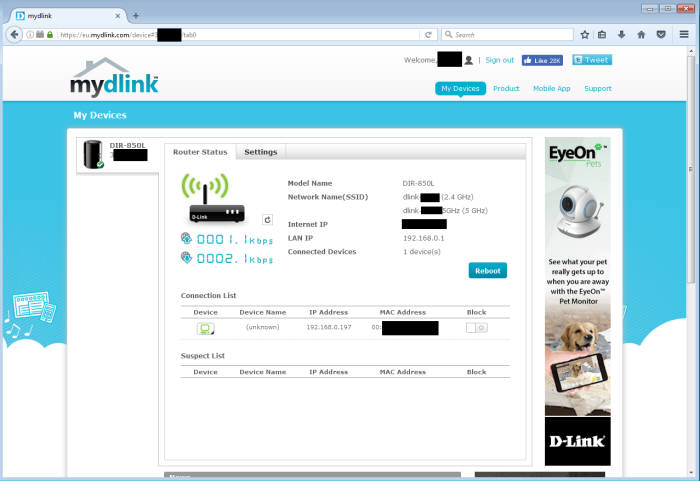Click the LAN IP value 192.168.0.1
Viewport: 700px width, 481px height.
tap(423, 238)
